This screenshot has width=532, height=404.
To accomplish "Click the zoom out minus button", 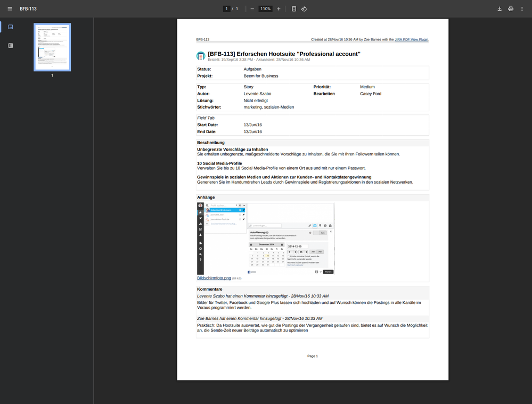I will point(252,9).
